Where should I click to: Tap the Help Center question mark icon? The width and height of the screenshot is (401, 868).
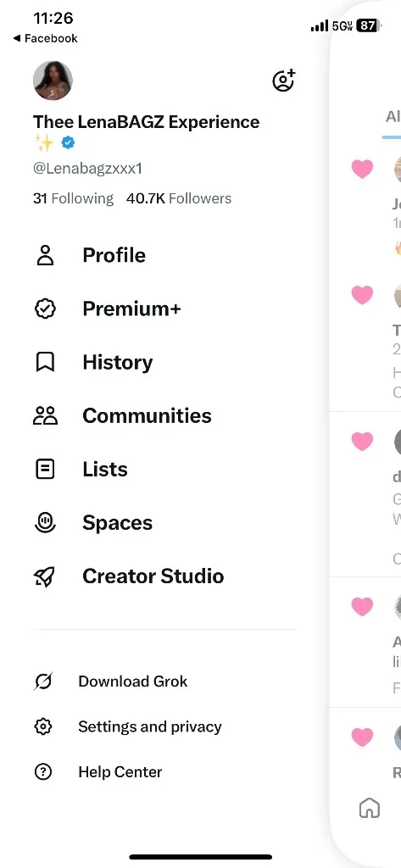(43, 771)
